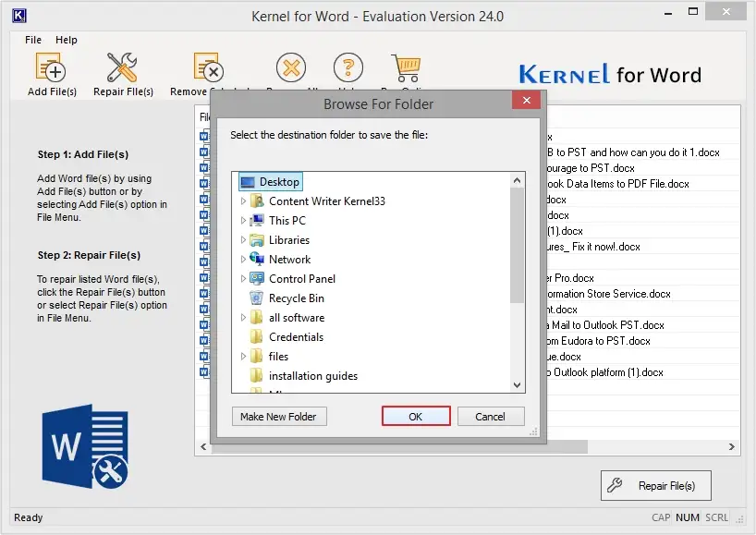Close the Browse For Folder dialog
The width and height of the screenshot is (756, 535).
(x=526, y=100)
